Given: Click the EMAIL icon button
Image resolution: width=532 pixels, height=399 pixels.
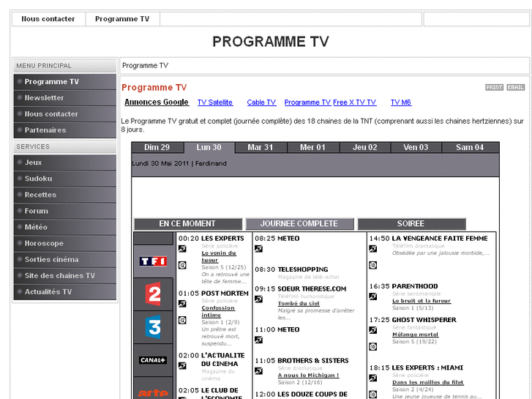Looking at the screenshot, I should [x=516, y=87].
